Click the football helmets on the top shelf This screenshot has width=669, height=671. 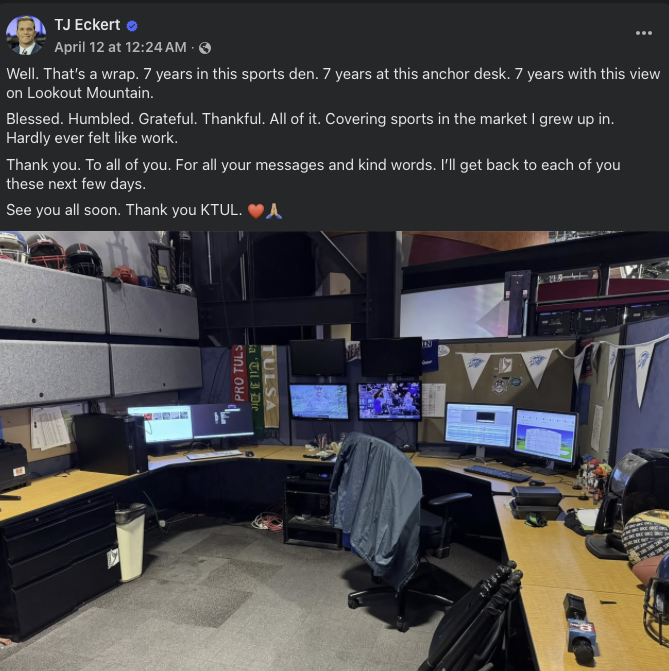(51, 252)
